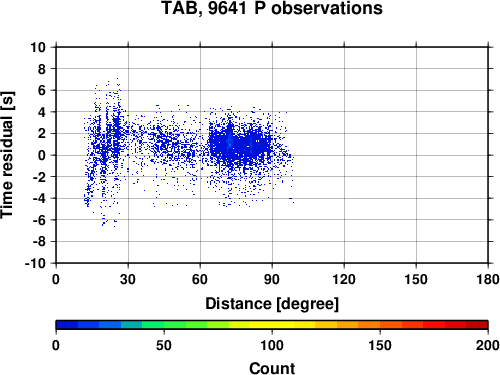Click the y-axis tick label 0
This screenshot has height=375, width=500.
click(x=42, y=155)
